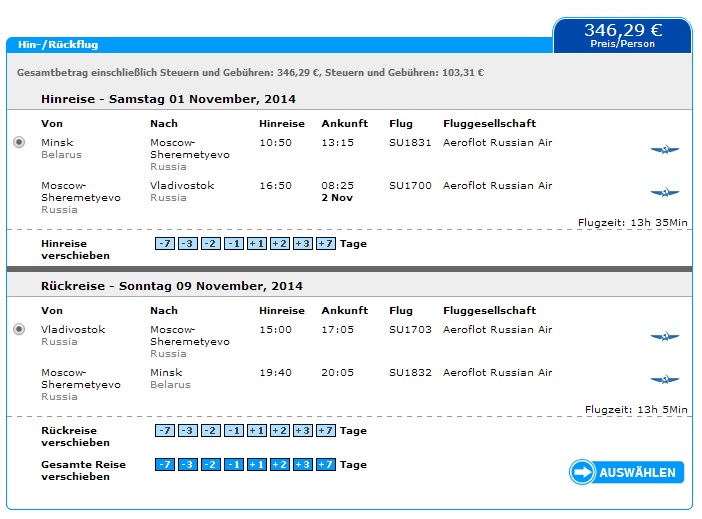Shift Hinreise by -2 days
The width and height of the screenshot is (702, 519).
point(211,244)
